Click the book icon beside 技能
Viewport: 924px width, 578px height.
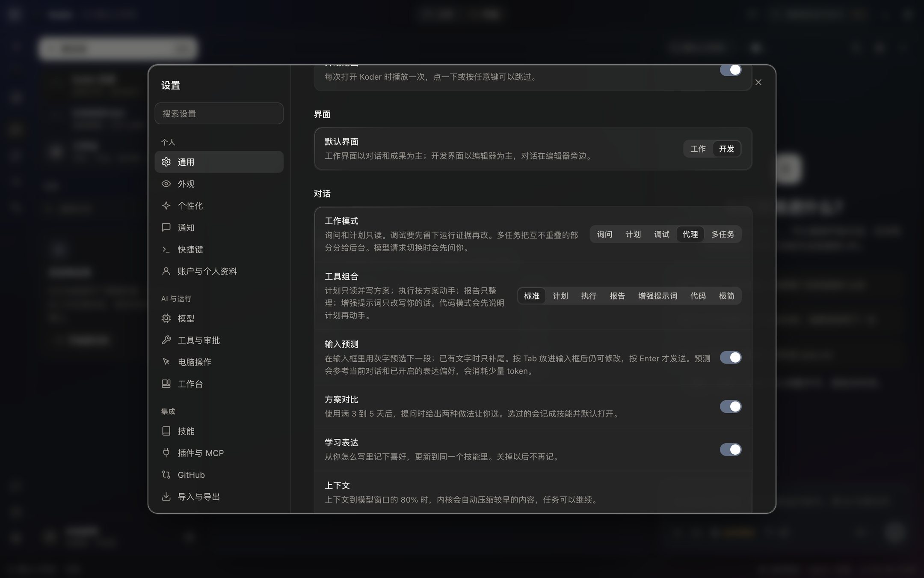(x=166, y=431)
